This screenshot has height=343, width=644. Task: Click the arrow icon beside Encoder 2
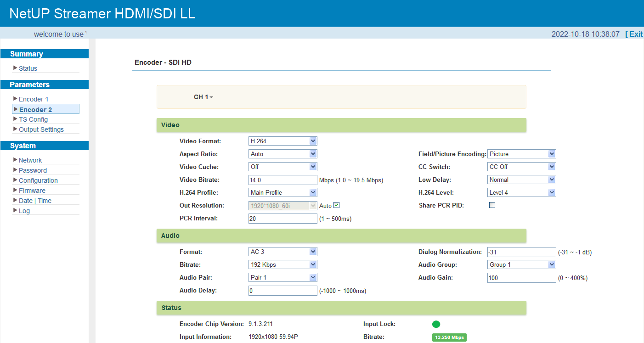tap(16, 109)
